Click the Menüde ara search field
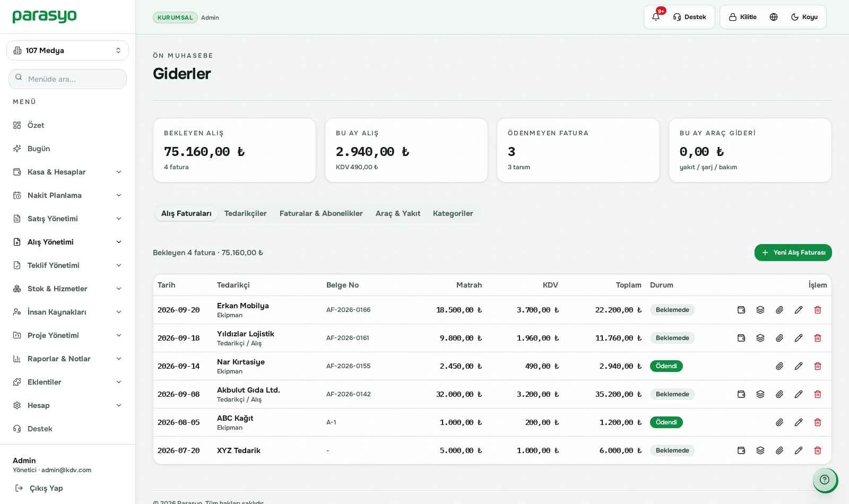The width and height of the screenshot is (849, 504). 67,79
